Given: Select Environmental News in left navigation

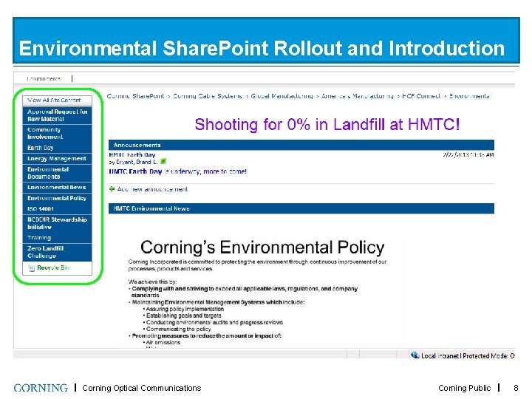Looking at the screenshot, I should coord(57,187).
